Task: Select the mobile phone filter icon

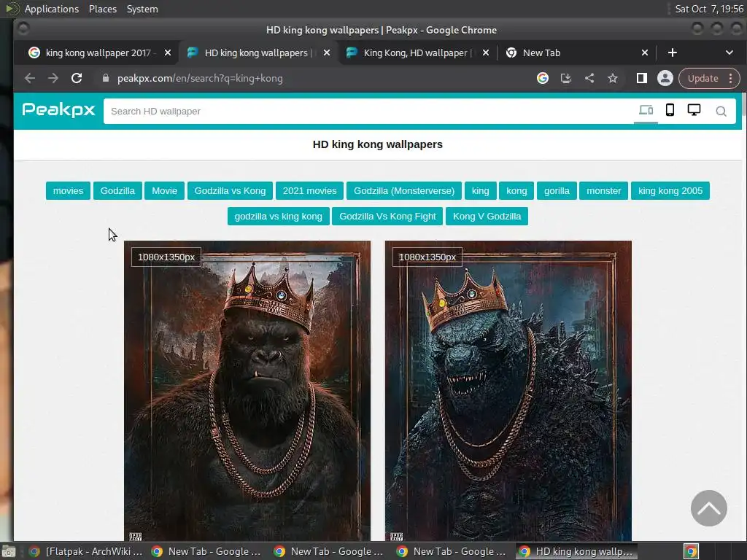Action: [670, 110]
